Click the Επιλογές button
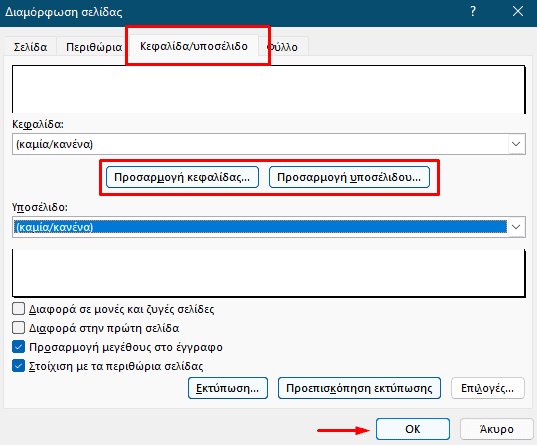Screen dimensions: 537x445 pyautogui.click(x=488, y=388)
